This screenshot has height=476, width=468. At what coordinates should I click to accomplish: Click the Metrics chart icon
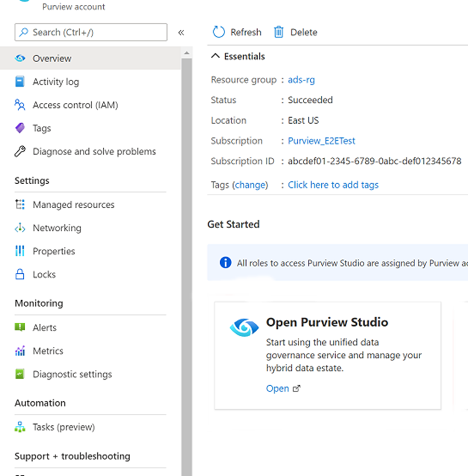tap(20, 351)
